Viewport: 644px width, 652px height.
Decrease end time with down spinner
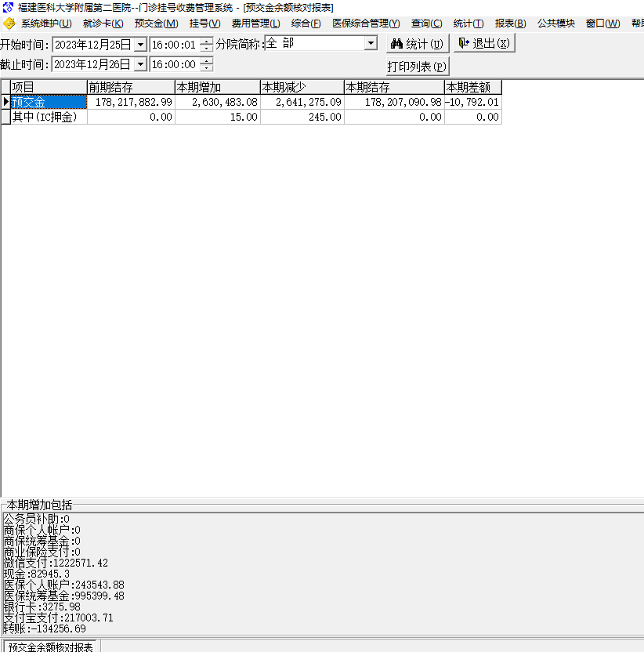(206, 68)
